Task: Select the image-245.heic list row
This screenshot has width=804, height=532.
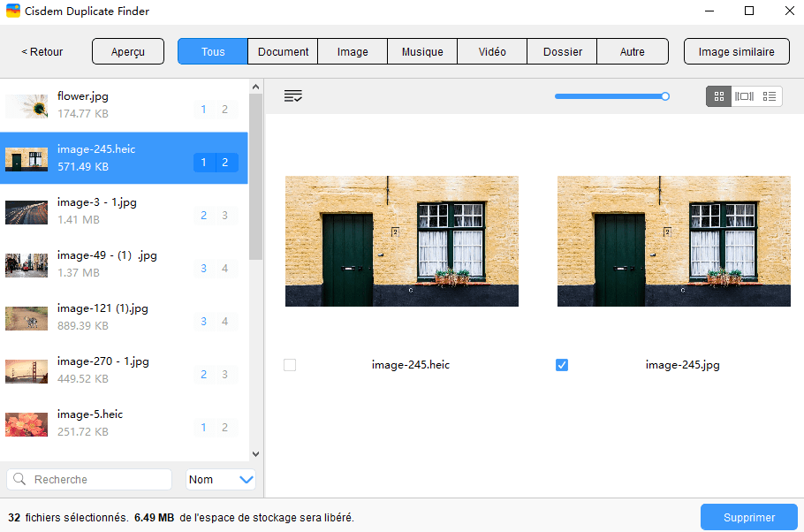Action: 124,158
